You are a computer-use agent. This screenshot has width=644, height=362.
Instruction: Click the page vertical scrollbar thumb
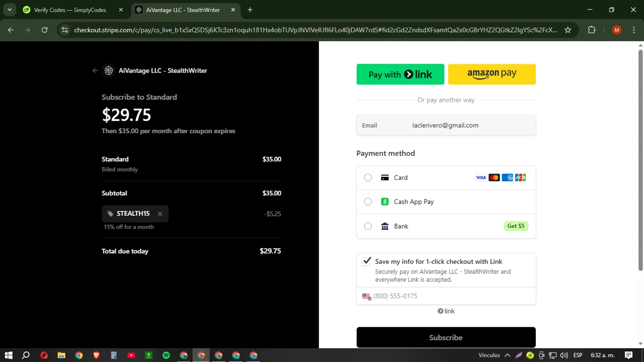[x=641, y=160]
